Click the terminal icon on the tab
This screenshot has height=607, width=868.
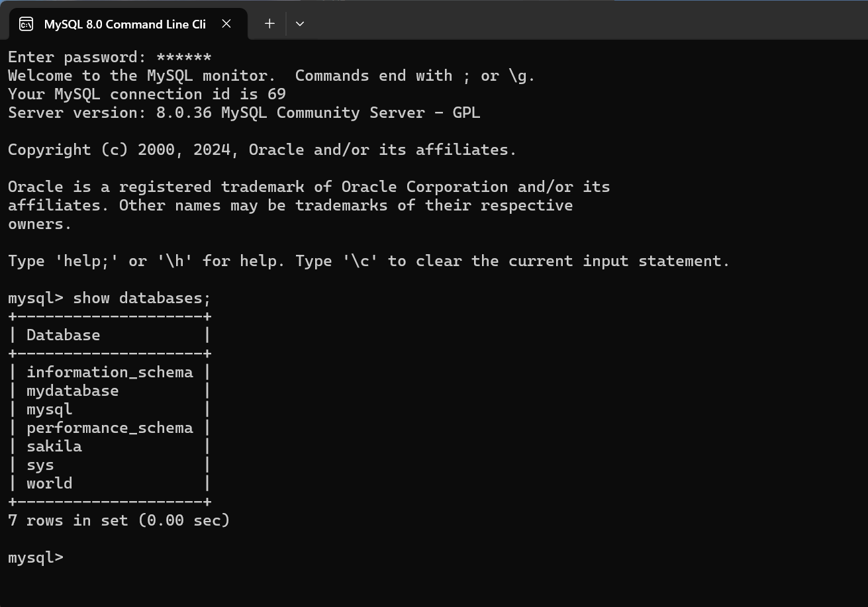[x=26, y=24]
